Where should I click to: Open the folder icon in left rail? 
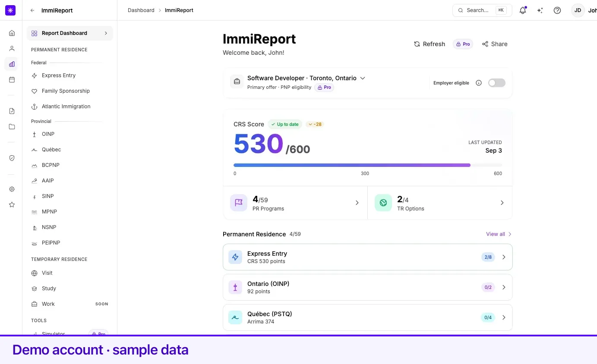point(12,127)
